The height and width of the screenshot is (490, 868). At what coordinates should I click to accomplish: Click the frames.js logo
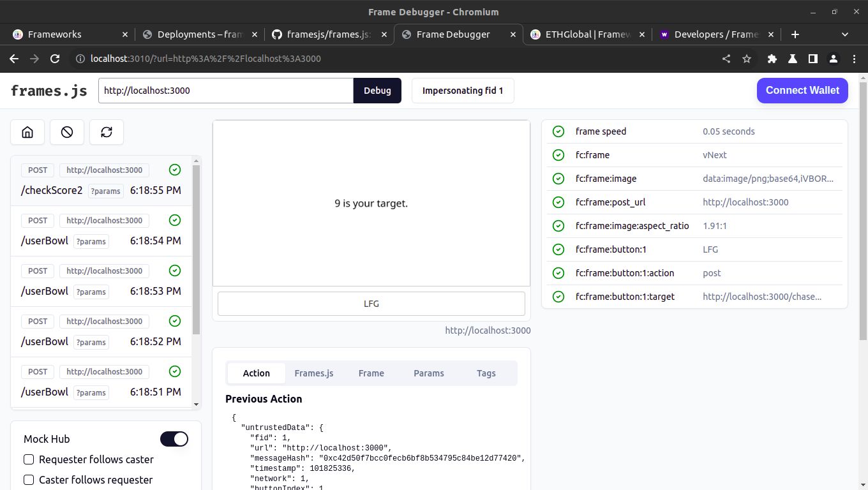pos(49,91)
